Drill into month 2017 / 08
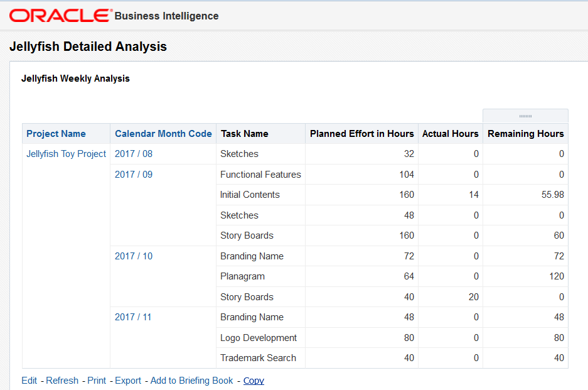588x390 pixels. click(x=134, y=154)
